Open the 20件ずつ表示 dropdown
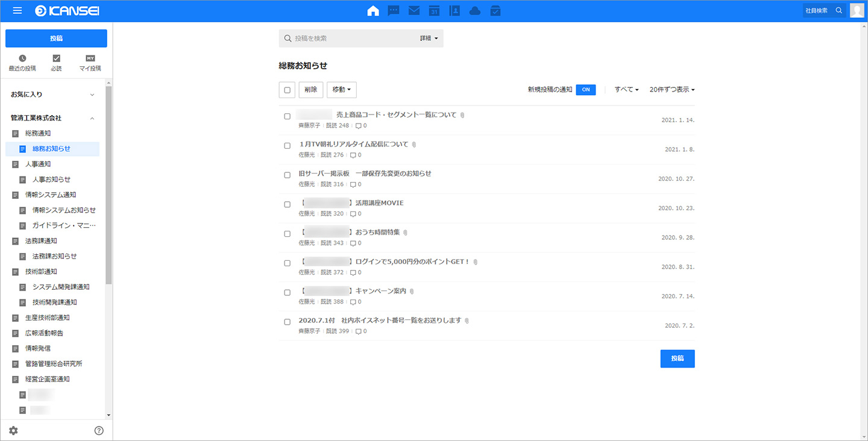This screenshot has height=441, width=868. point(671,90)
